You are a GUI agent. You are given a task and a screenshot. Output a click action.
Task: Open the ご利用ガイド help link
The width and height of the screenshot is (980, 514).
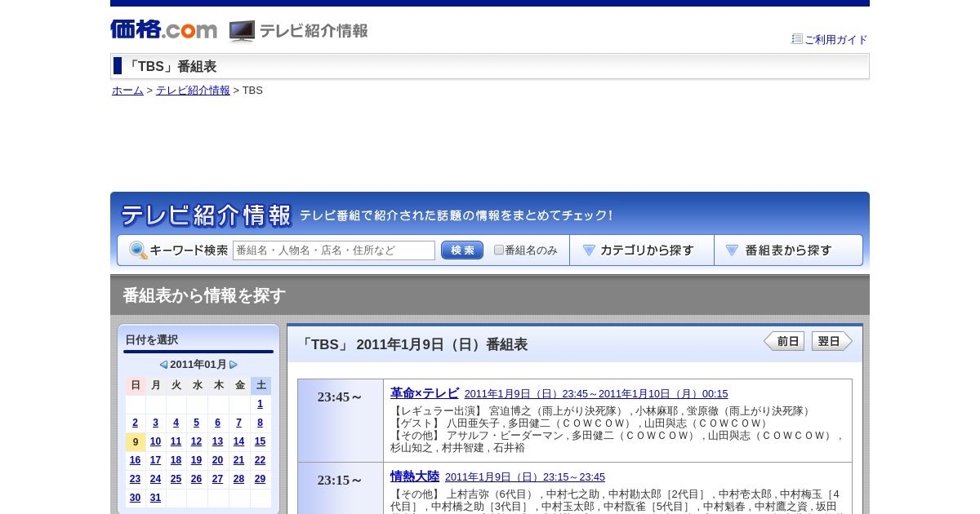[836, 39]
